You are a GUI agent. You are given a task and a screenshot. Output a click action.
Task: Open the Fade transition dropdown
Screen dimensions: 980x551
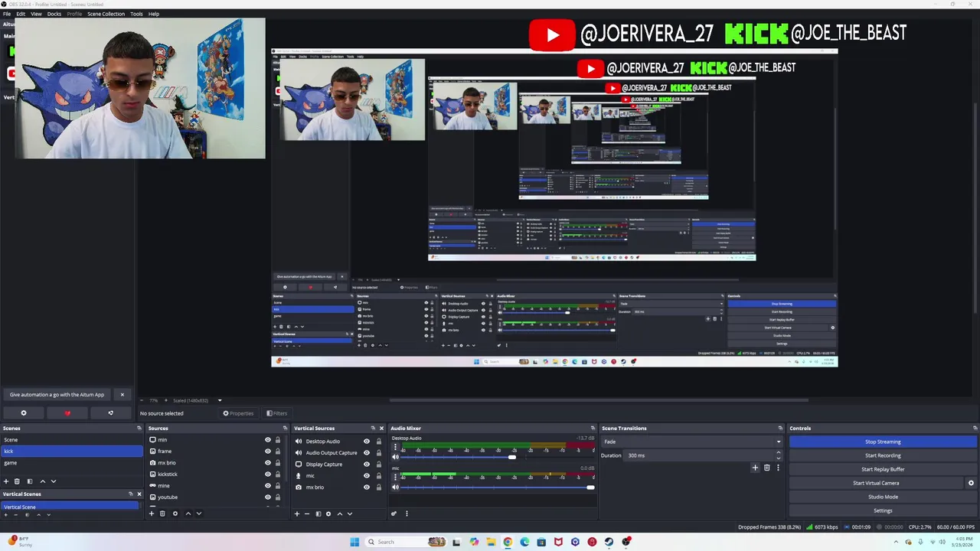(x=692, y=442)
